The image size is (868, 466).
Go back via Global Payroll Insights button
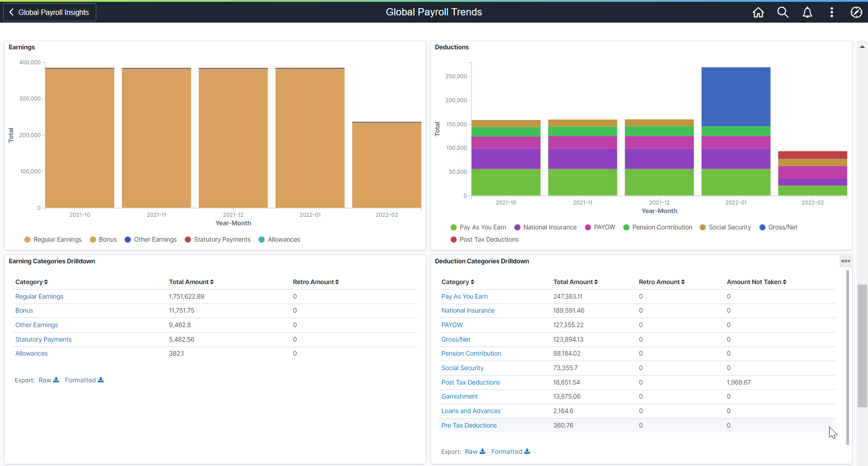49,12
